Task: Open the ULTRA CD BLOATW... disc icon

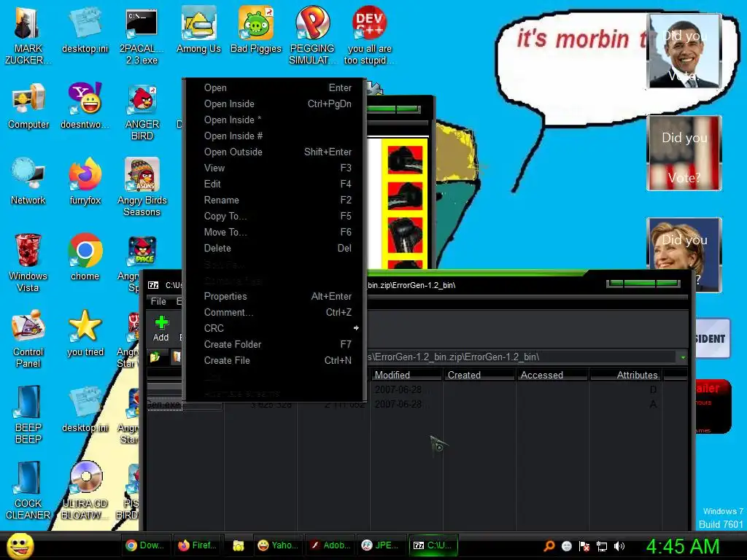Action: coord(85,491)
